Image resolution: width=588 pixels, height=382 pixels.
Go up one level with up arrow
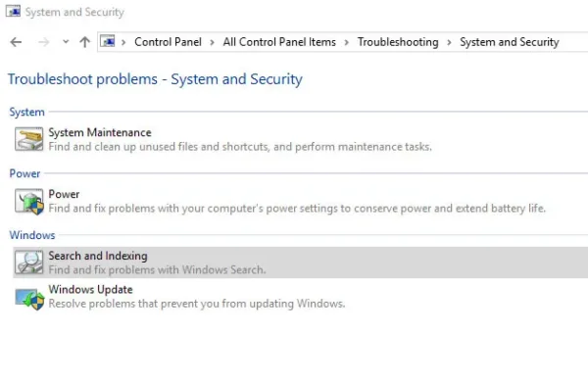[x=85, y=42]
